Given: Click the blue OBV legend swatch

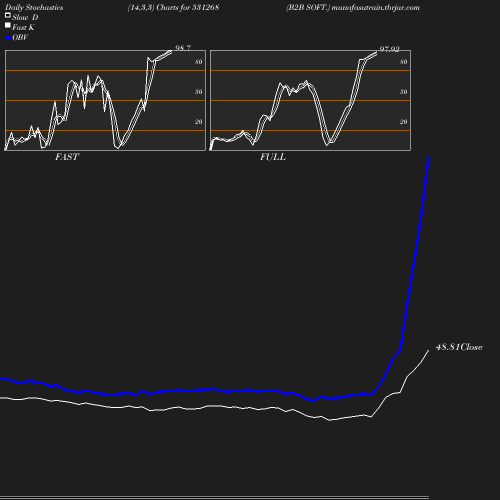Looking at the screenshot, I should coord(8,38).
